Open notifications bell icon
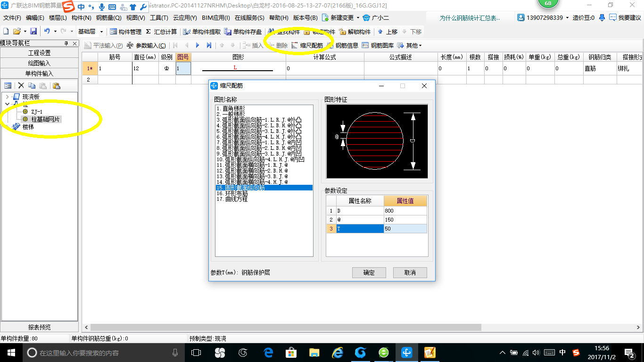 (603, 17)
